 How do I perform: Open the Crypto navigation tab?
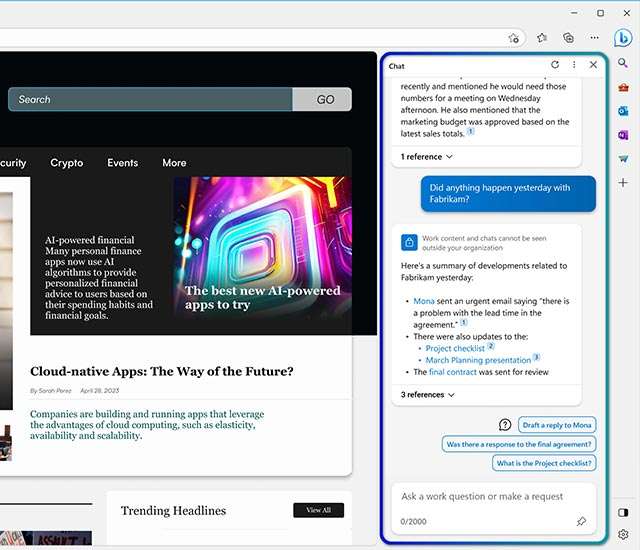click(67, 163)
